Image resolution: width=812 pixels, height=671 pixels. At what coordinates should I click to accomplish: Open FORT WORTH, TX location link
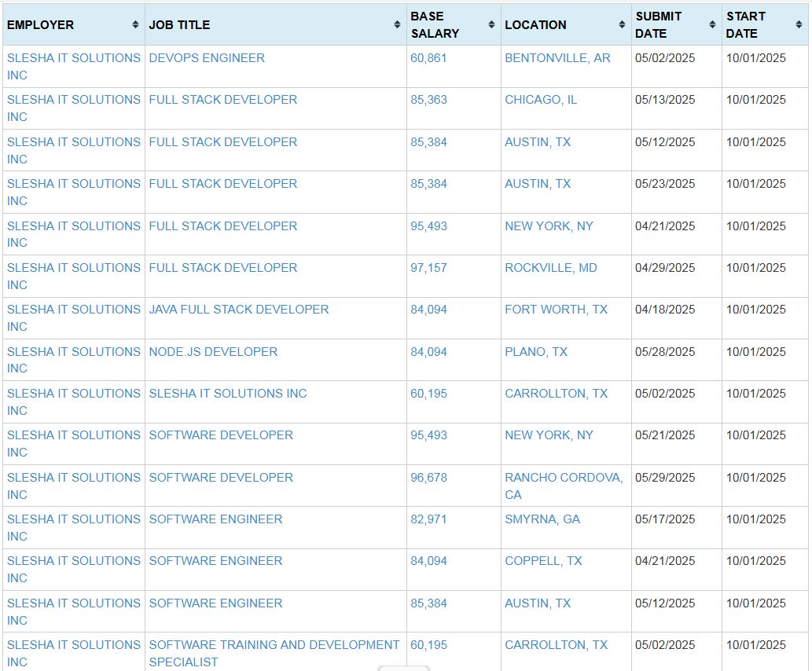(556, 309)
